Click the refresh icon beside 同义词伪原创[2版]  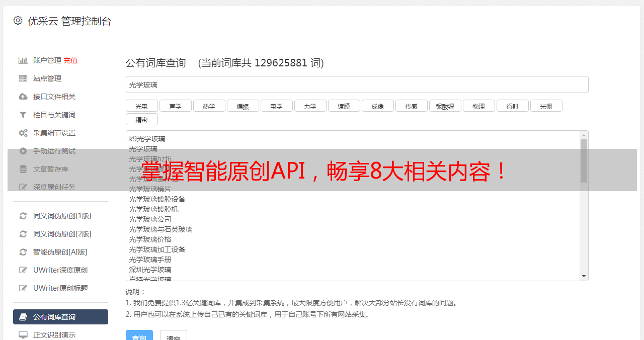tap(23, 234)
